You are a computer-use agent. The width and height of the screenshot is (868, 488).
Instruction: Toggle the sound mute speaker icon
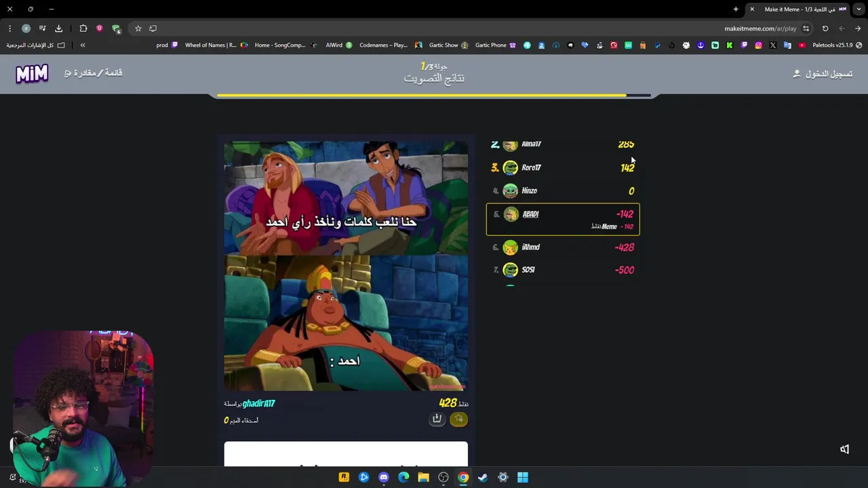pyautogui.click(x=844, y=449)
